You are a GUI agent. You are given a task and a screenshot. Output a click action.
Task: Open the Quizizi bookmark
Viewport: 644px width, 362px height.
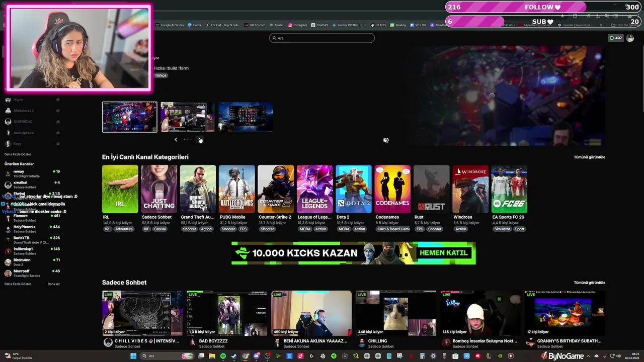(277, 25)
